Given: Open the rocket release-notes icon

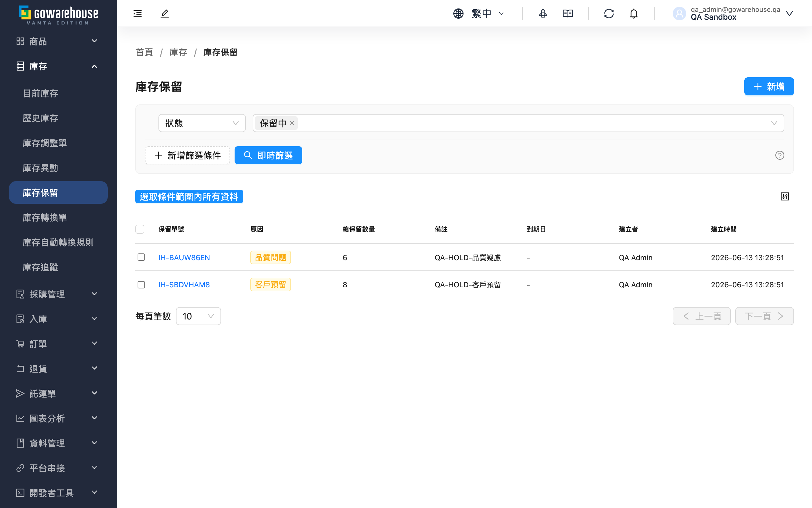Looking at the screenshot, I should pyautogui.click(x=543, y=14).
